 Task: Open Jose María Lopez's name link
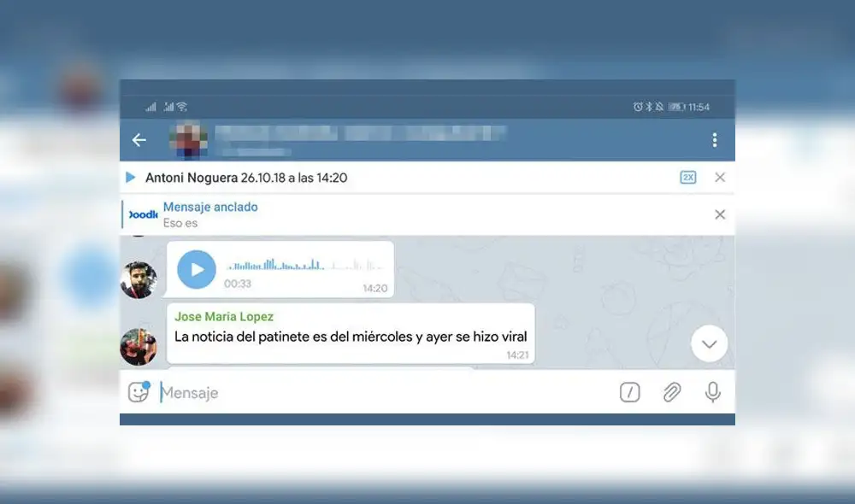point(223,316)
